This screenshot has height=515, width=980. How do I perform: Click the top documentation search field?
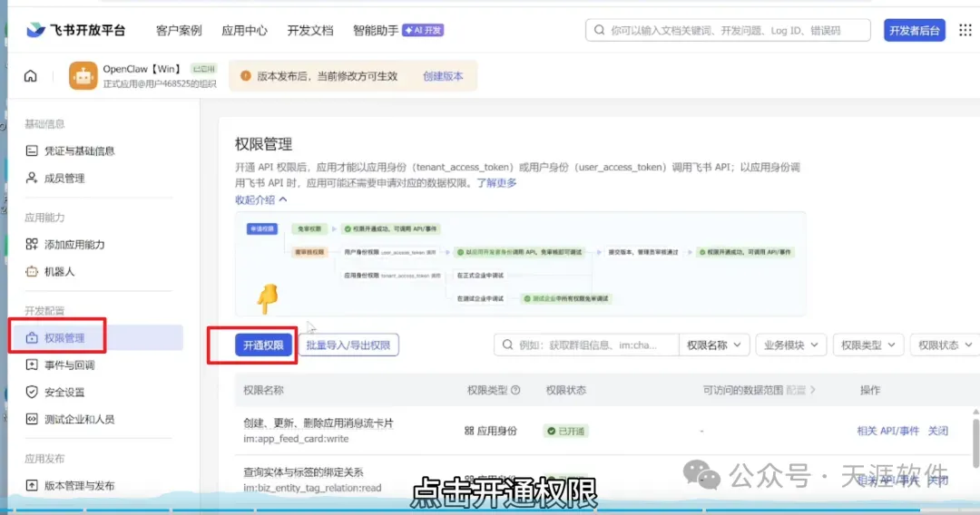(x=728, y=30)
